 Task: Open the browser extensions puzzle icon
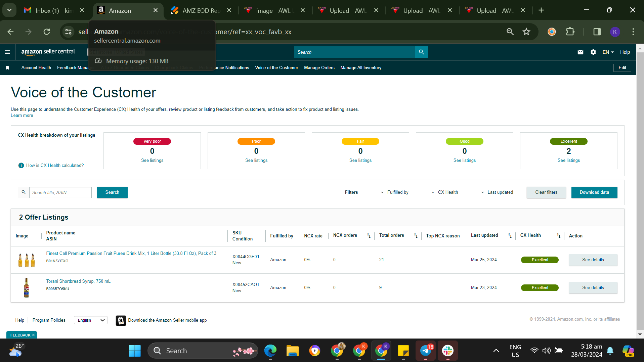[570, 32]
